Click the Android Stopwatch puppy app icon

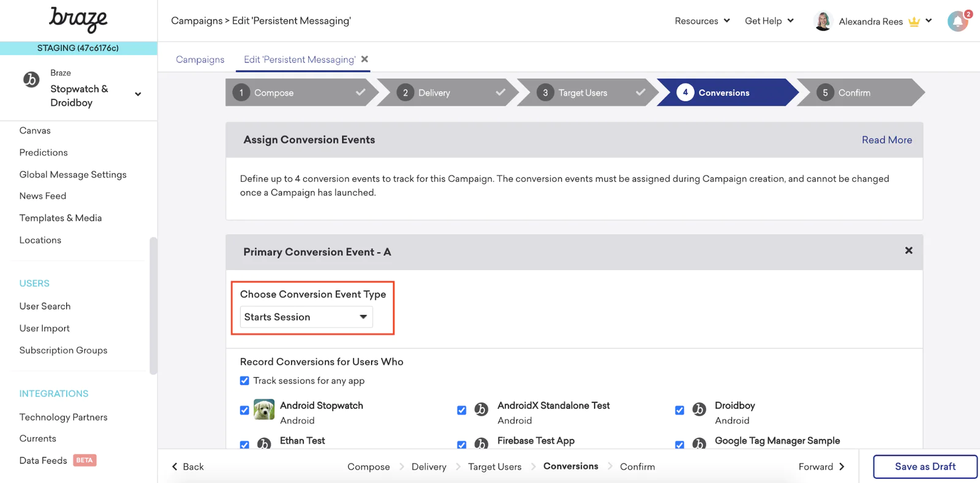tap(264, 410)
